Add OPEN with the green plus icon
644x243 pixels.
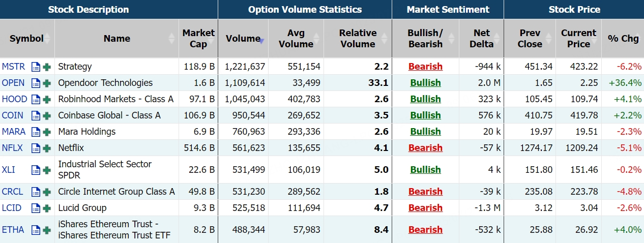(x=47, y=83)
